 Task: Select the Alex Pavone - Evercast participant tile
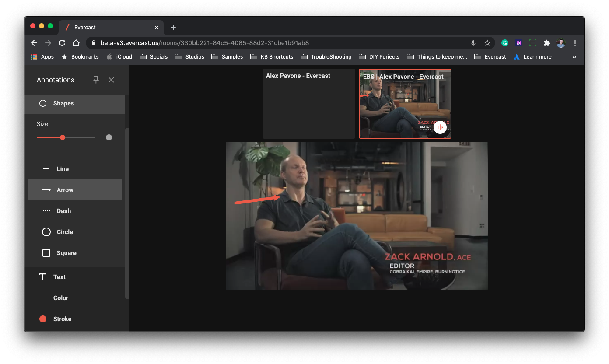click(x=309, y=104)
